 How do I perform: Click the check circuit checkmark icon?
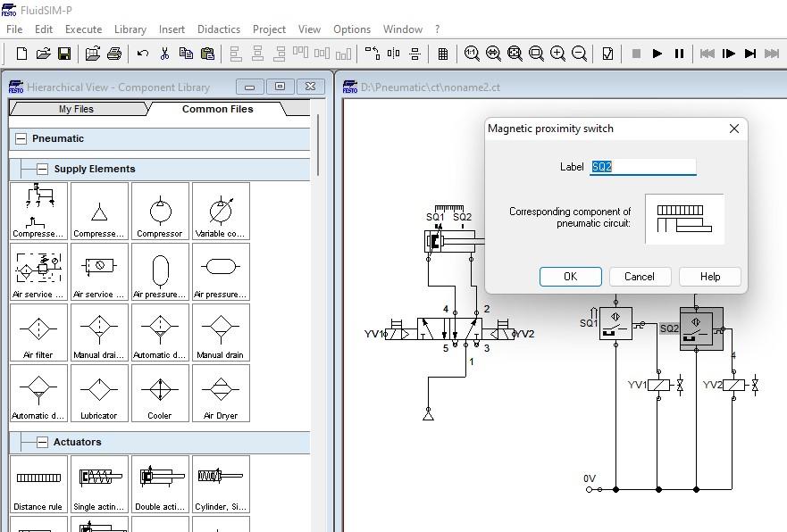pos(607,54)
